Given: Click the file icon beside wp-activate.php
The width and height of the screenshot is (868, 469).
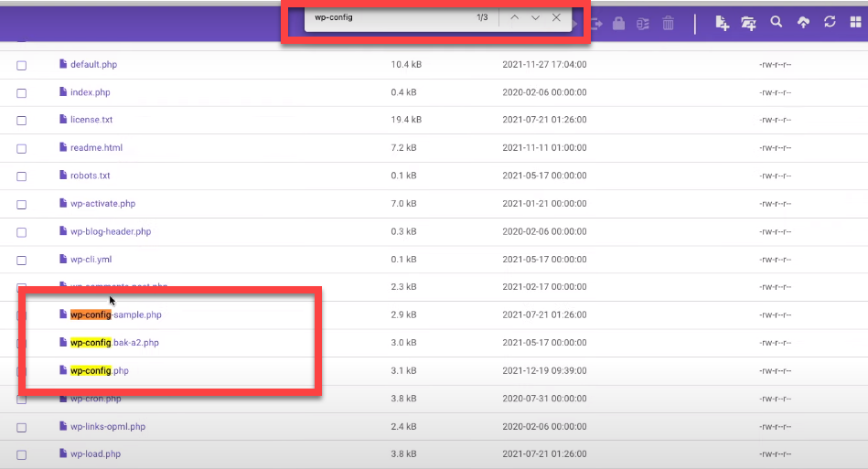Looking at the screenshot, I should click(63, 203).
